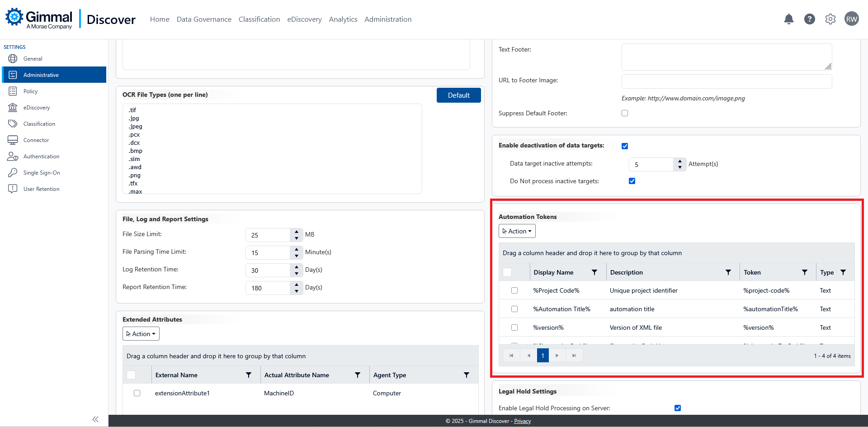This screenshot has width=868, height=427.
Task: Open the eDiscovery top menu
Action: [x=304, y=19]
